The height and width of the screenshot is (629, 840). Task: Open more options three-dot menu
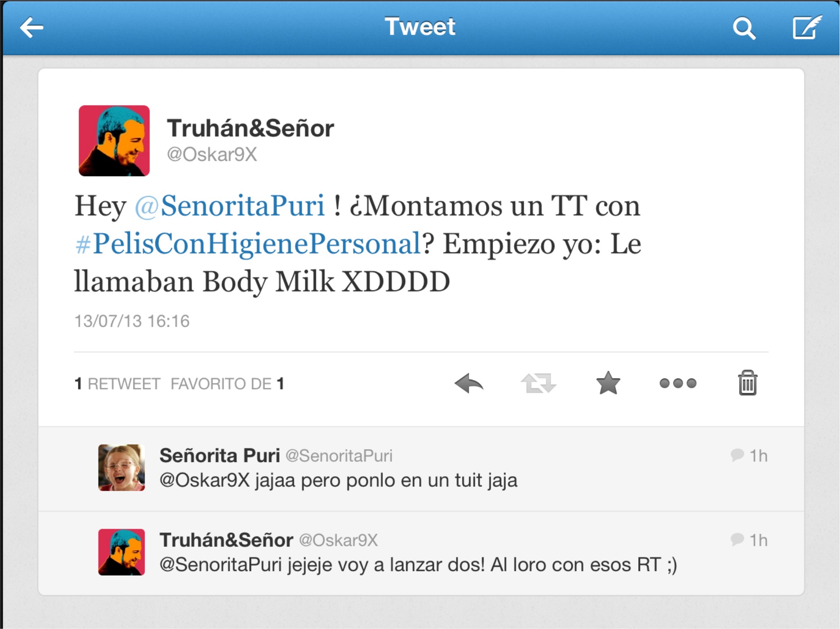coord(678,383)
